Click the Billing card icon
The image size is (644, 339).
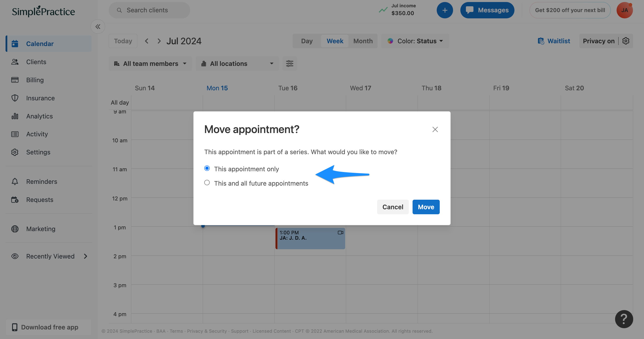[x=15, y=80]
